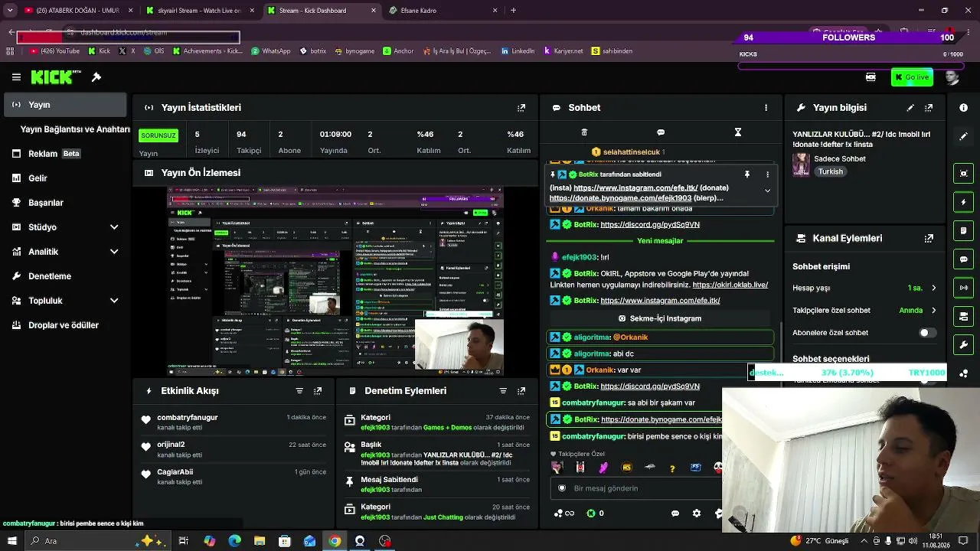This screenshot has width=980, height=551.
Task: Click the chat identity bubble icon below message box
Action: [x=675, y=514]
